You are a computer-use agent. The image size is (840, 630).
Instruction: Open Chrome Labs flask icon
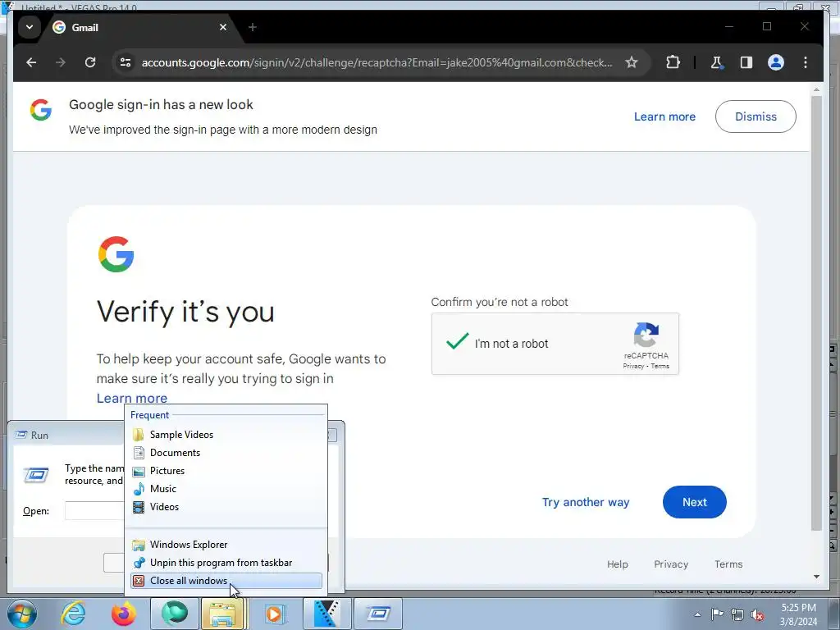point(716,62)
